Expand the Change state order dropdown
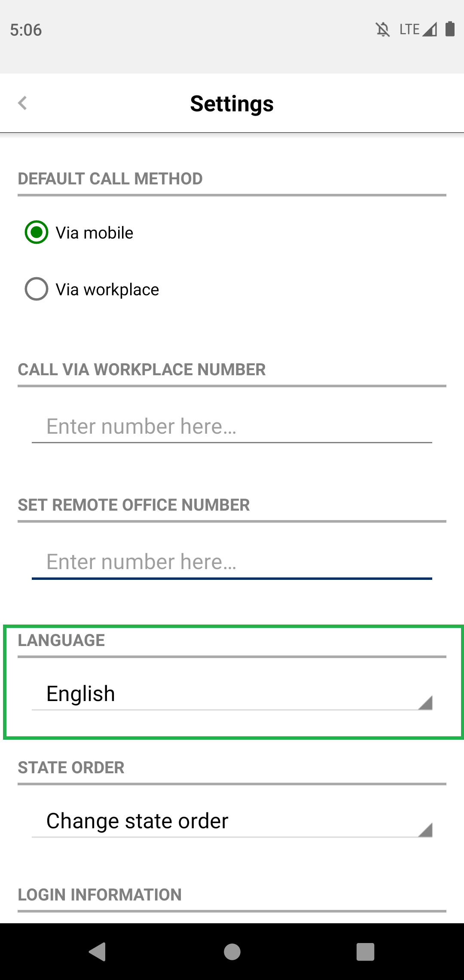The width and height of the screenshot is (464, 980). tap(232, 821)
